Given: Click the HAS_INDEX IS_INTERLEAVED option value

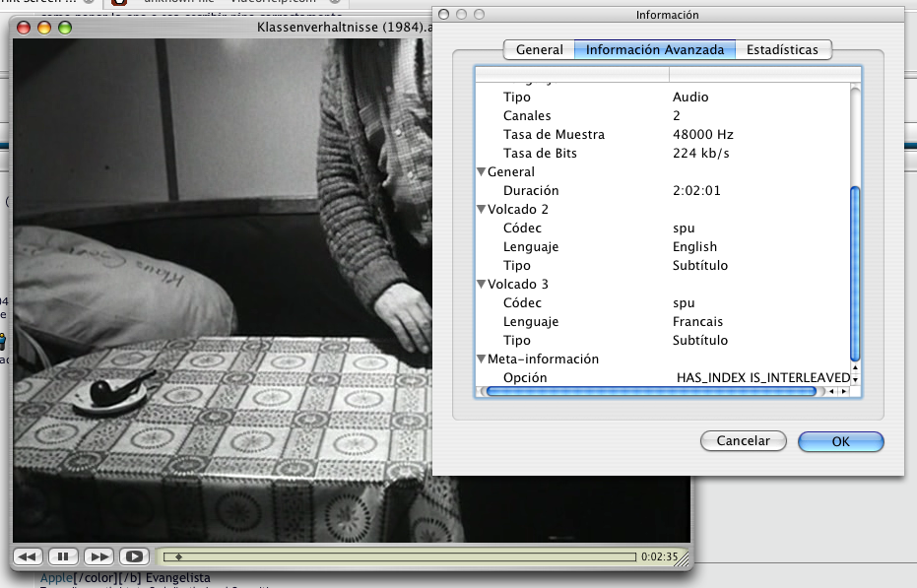Looking at the screenshot, I should click(x=763, y=378).
